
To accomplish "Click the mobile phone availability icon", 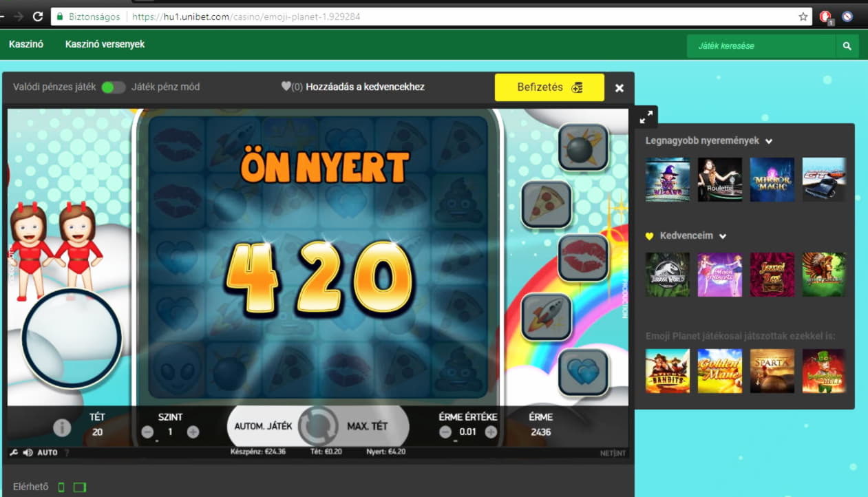I will click(61, 487).
